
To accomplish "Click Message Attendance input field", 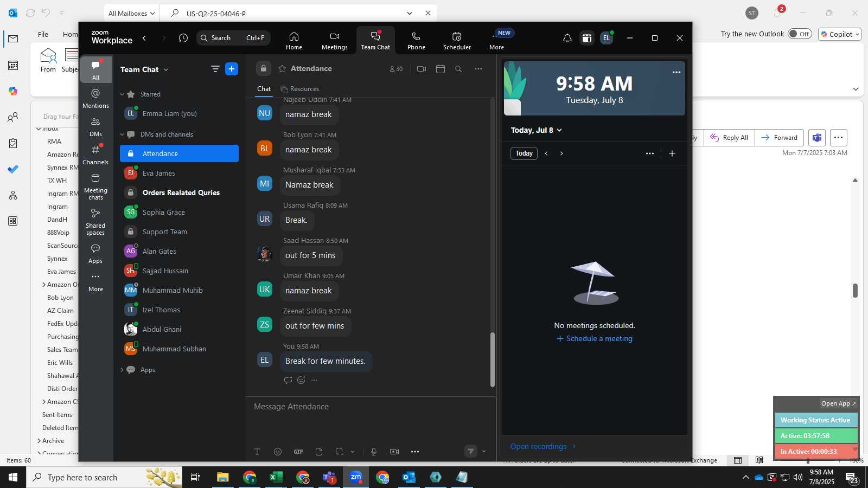I will (371, 407).
